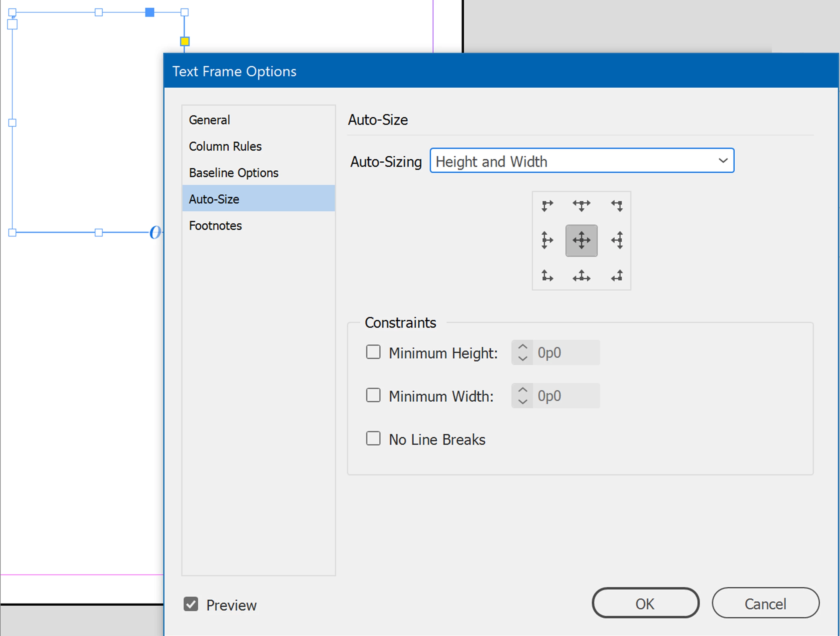Select bottom-right auto-size anchor point icon

click(x=617, y=275)
